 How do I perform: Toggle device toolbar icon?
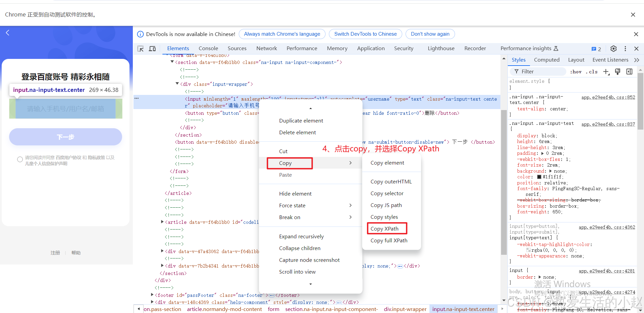152,48
